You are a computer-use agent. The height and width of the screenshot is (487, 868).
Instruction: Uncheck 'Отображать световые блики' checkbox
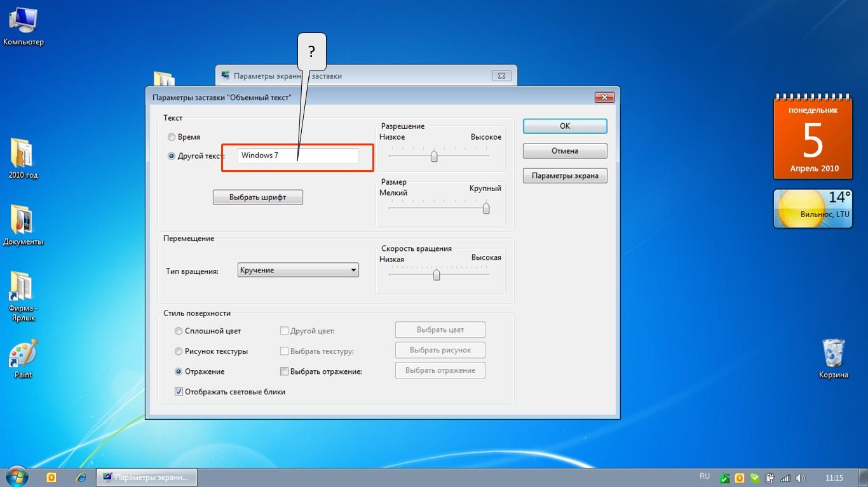coord(179,392)
